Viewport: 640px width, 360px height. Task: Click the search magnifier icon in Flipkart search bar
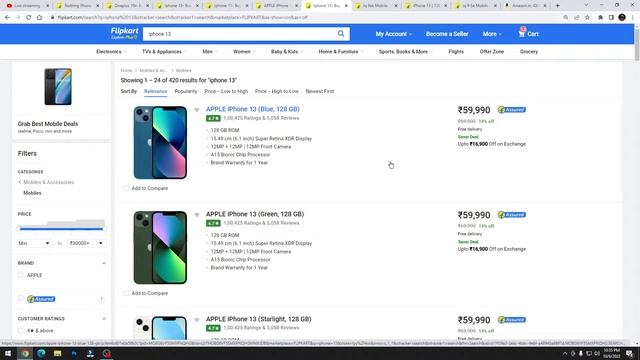[x=341, y=34]
